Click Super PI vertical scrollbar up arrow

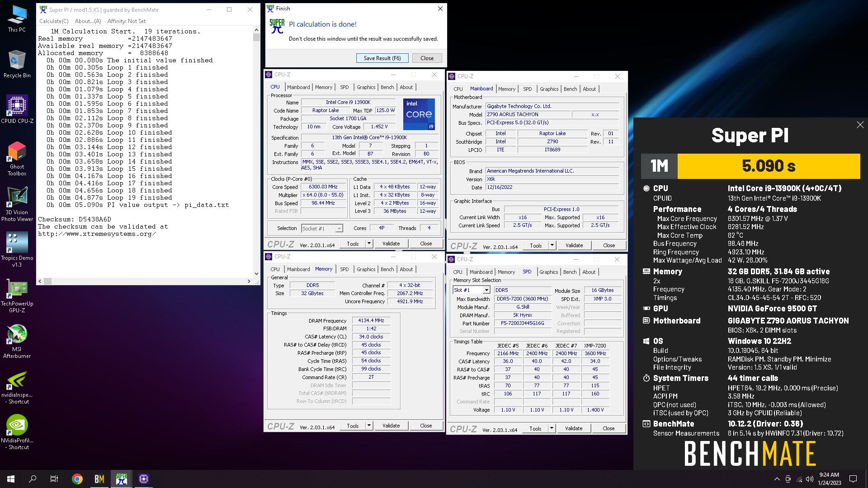point(256,30)
